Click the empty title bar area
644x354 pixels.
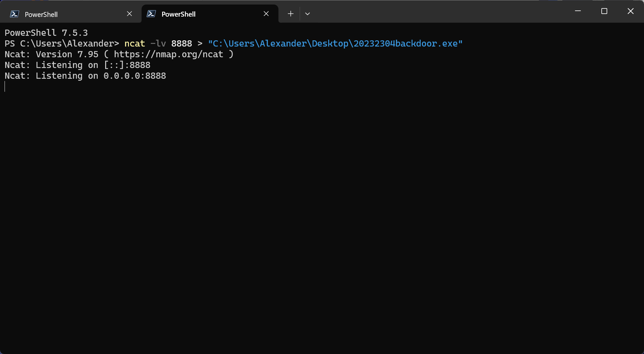point(440,12)
